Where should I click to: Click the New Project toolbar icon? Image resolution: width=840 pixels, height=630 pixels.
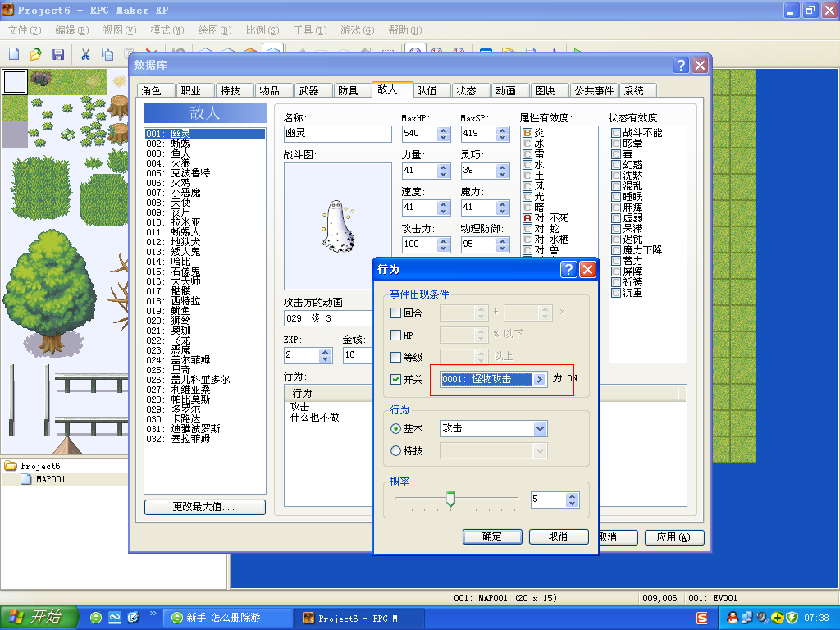(14, 53)
